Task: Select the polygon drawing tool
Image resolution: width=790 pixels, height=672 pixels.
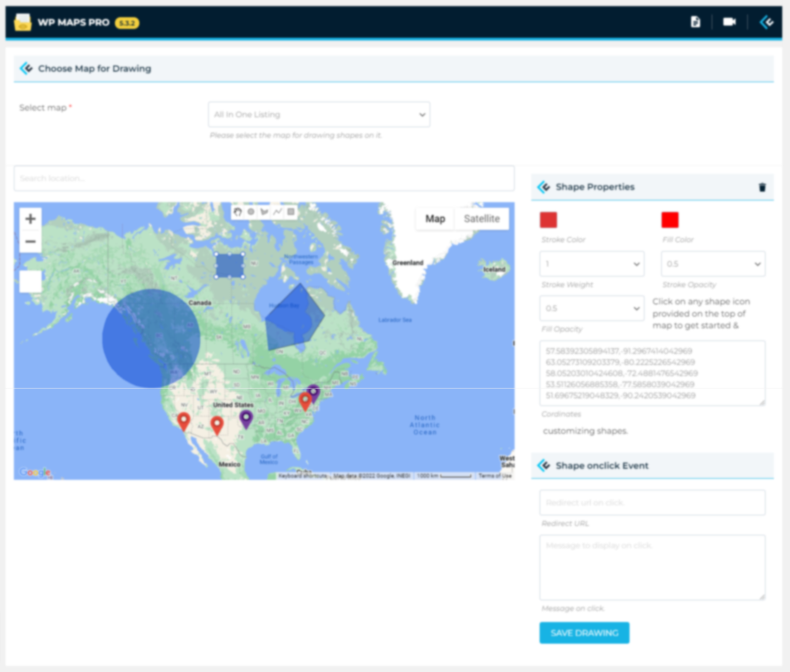Action: coord(264,212)
